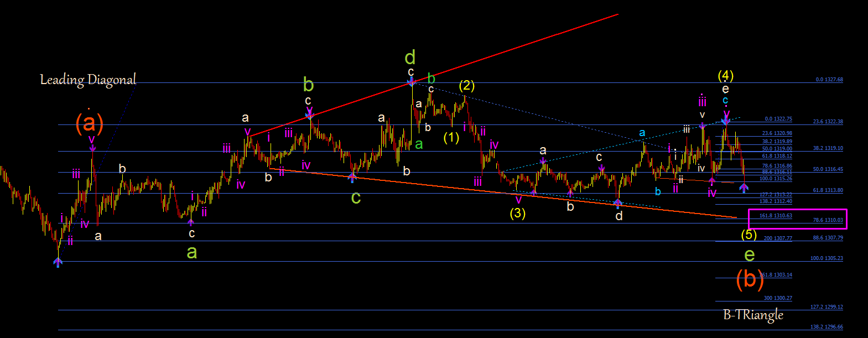The width and height of the screenshot is (868, 338).
Task: Click the magenta down arrow under orange (a)
Action: [92, 147]
